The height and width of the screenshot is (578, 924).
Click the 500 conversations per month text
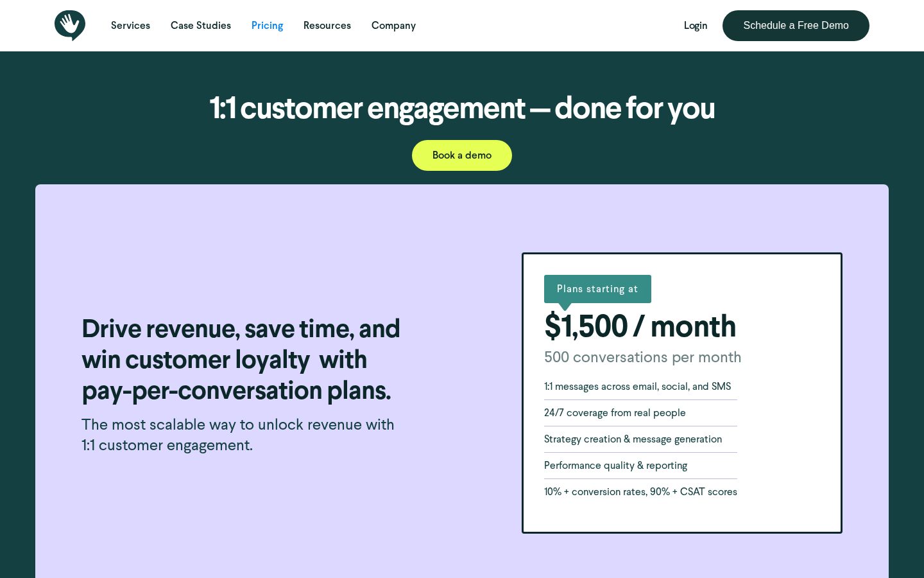(642, 357)
